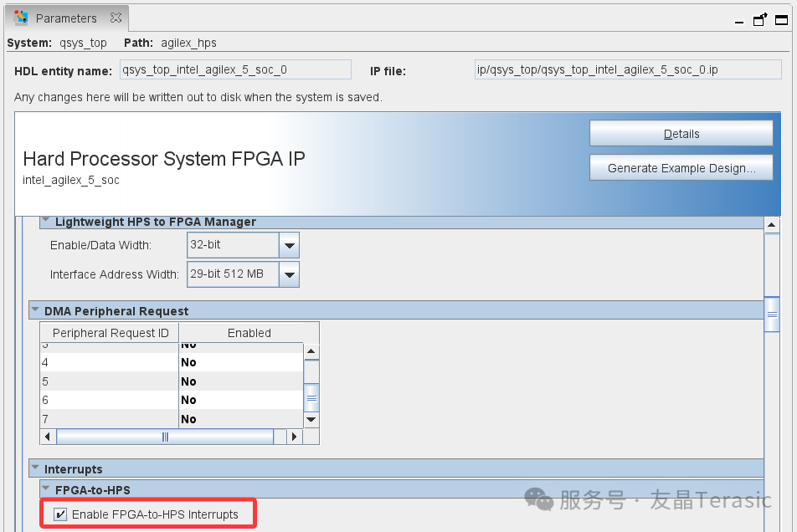This screenshot has height=532, width=797.
Task: Open the Details button
Action: pos(681,134)
